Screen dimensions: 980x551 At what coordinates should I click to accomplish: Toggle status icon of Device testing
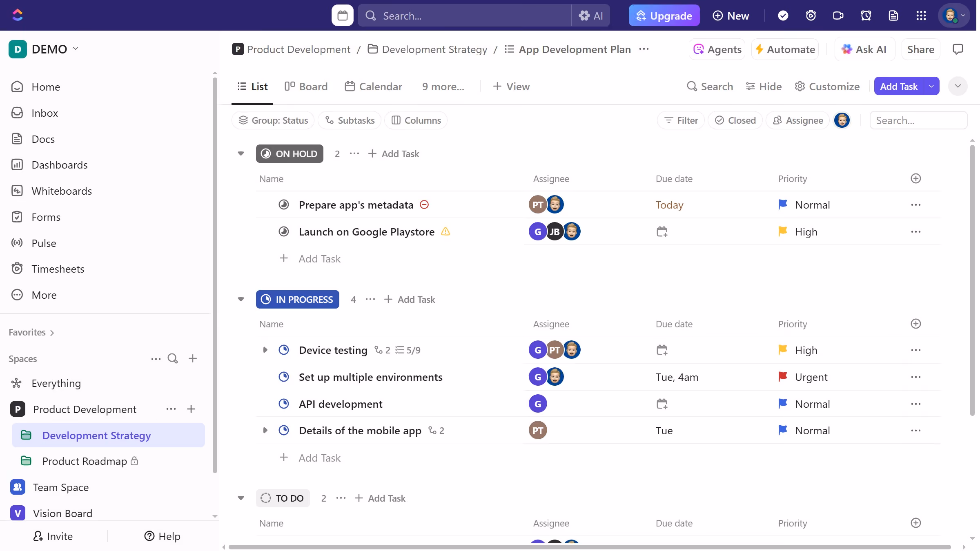[283, 350]
